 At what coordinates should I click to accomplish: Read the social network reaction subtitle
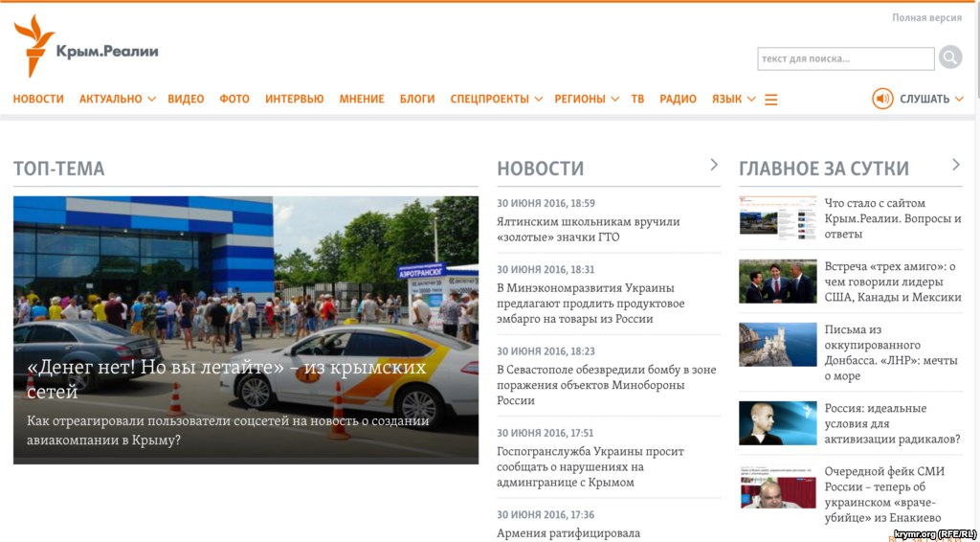click(x=228, y=430)
